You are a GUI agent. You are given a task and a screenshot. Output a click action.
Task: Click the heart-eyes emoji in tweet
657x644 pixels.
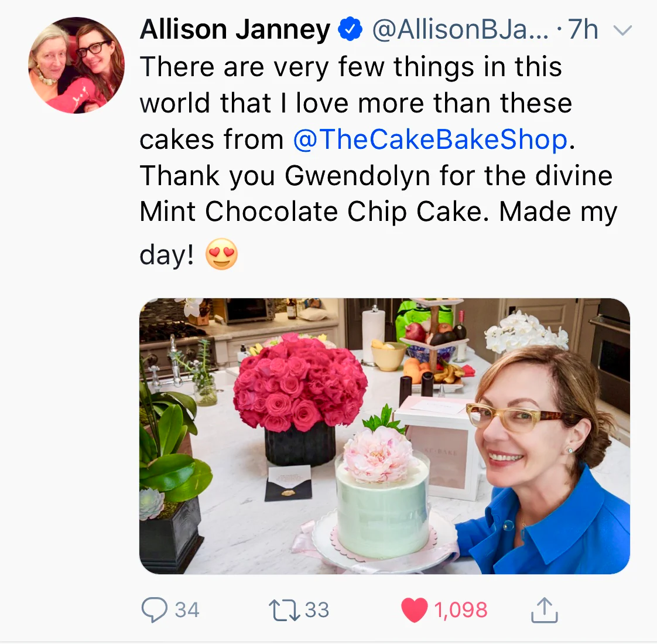[221, 254]
